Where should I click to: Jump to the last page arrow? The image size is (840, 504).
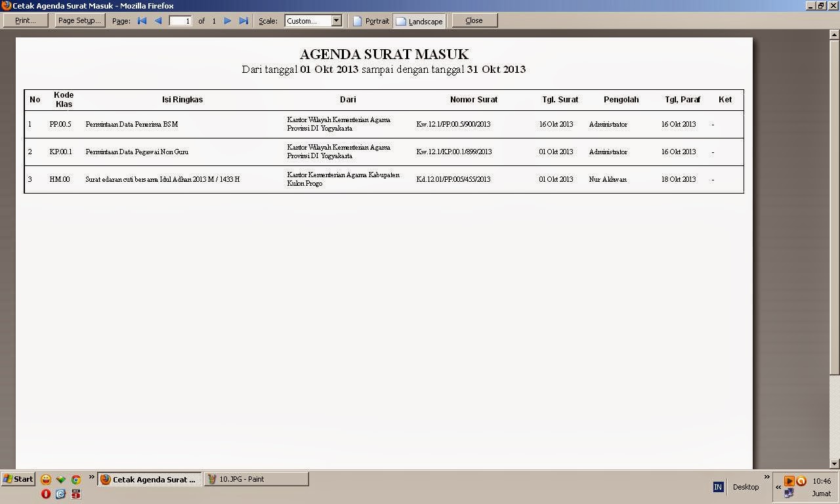tap(243, 21)
